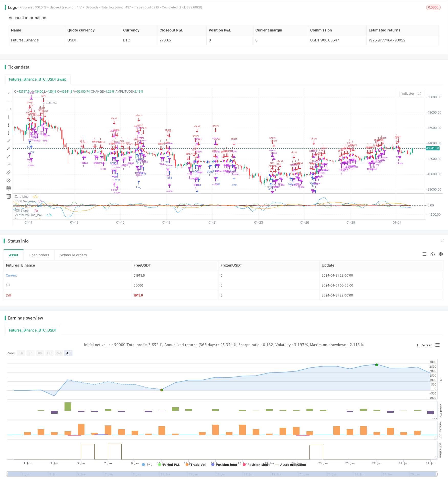This screenshot has height=484, width=448.
Task: Toggle the Position long legend series
Action: [x=224, y=465]
